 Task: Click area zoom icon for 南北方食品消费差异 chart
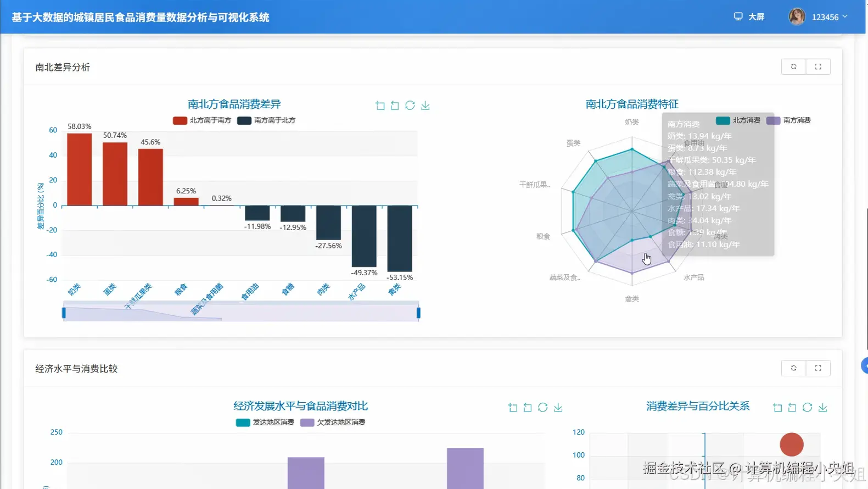pos(380,105)
